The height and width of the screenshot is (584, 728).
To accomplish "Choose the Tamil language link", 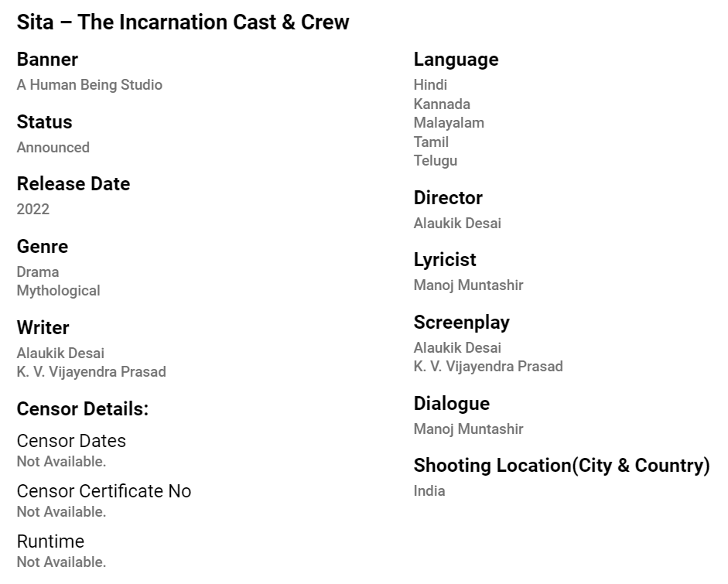I will (431, 142).
